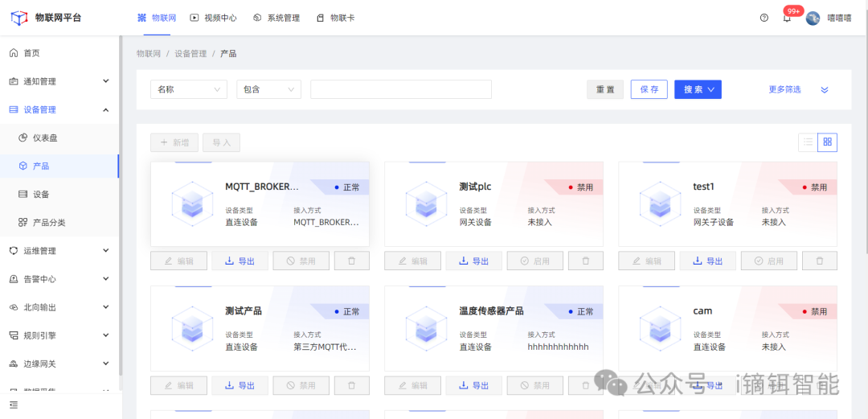Screen dimensions: 868x419
Task: Enable the 测试plc product
Action: pos(534,261)
